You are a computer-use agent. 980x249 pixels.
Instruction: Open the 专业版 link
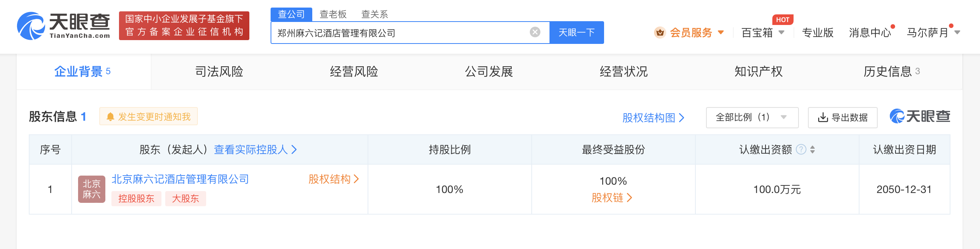[817, 33]
